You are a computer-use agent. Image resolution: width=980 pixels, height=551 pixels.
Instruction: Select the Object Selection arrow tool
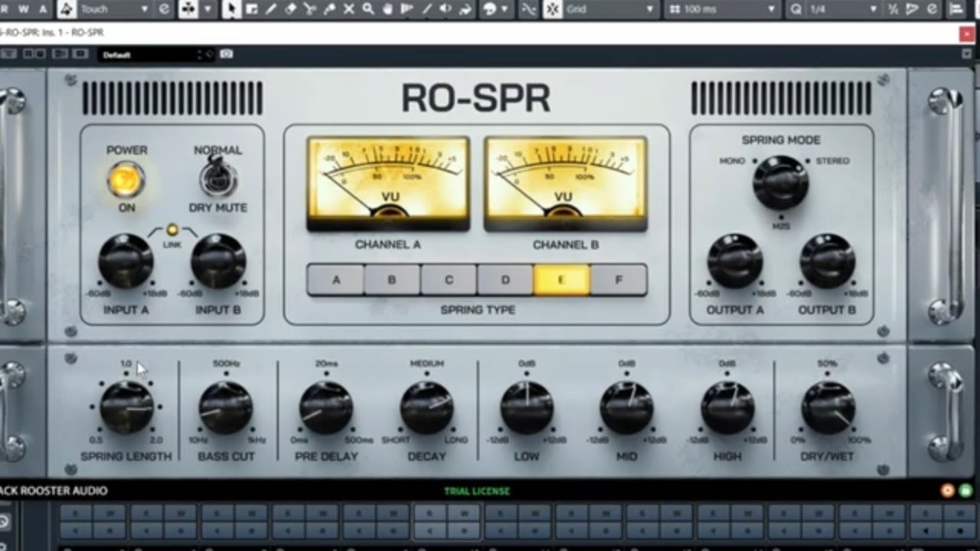point(232,9)
